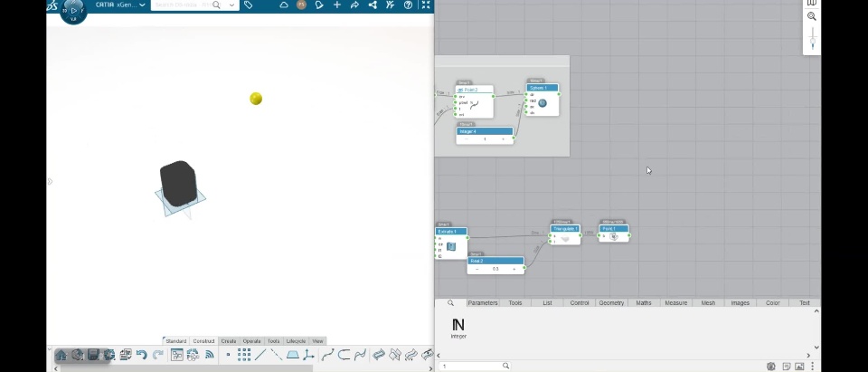Click the search magnifier in top bar
This screenshot has height=372, width=868.
tap(216, 5)
